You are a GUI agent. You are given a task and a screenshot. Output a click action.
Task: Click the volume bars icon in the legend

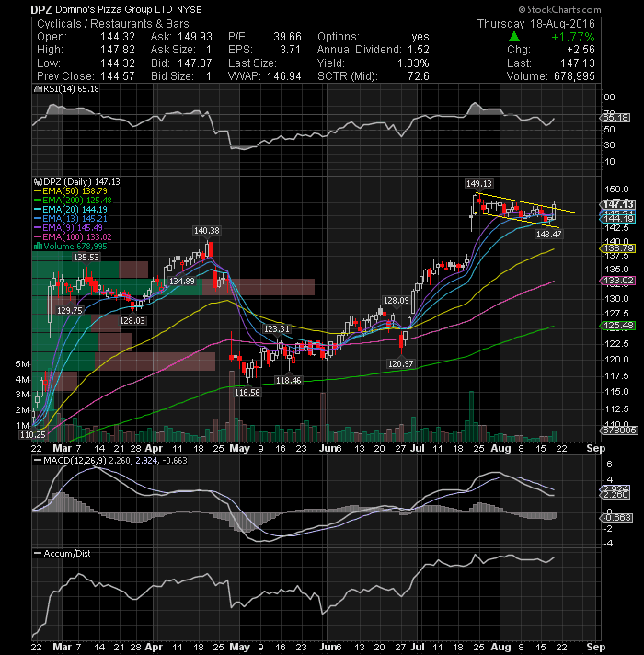(x=38, y=246)
